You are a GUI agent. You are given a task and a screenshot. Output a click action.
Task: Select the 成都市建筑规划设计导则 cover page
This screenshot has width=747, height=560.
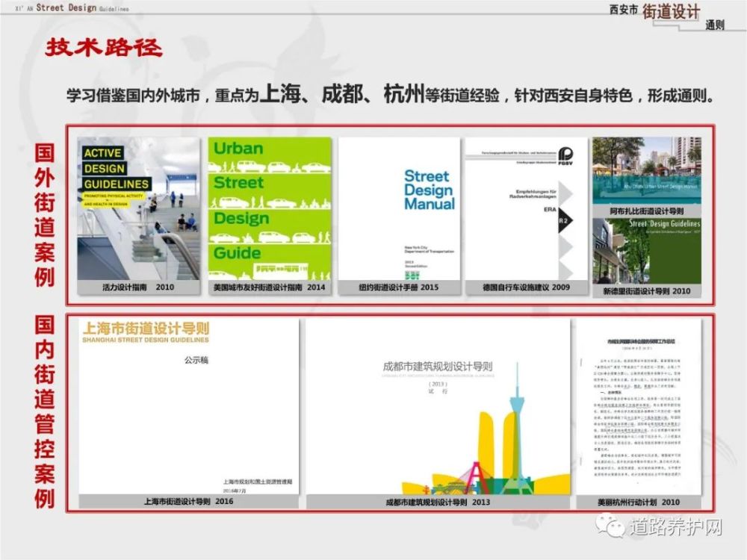[x=438, y=406]
